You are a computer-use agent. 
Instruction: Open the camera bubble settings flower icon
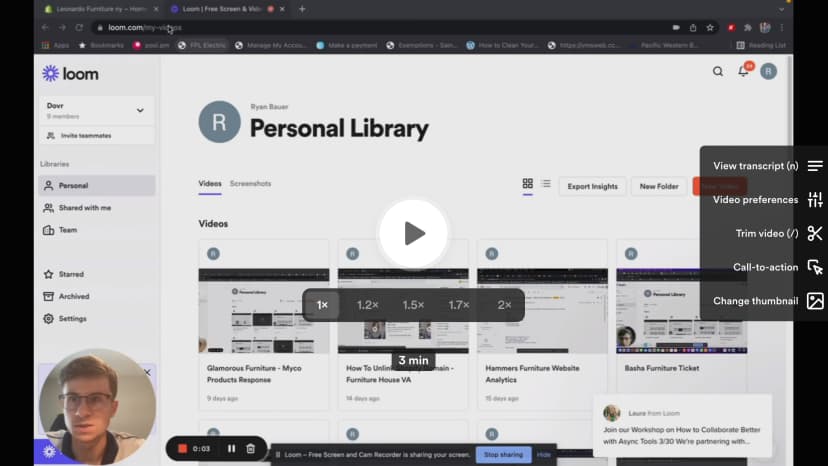tap(49, 452)
